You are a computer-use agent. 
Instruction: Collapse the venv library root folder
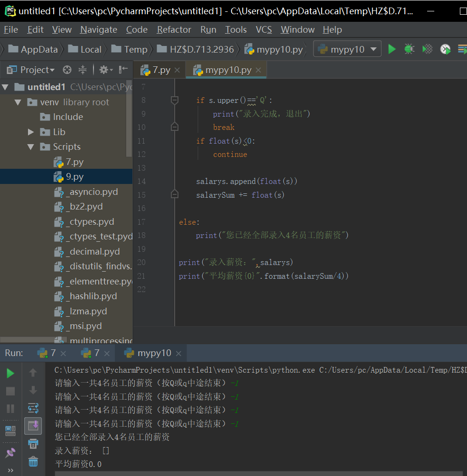click(18, 102)
